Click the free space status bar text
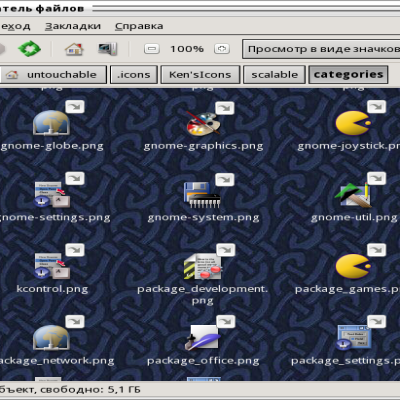400x400 pixels. tap(70, 390)
